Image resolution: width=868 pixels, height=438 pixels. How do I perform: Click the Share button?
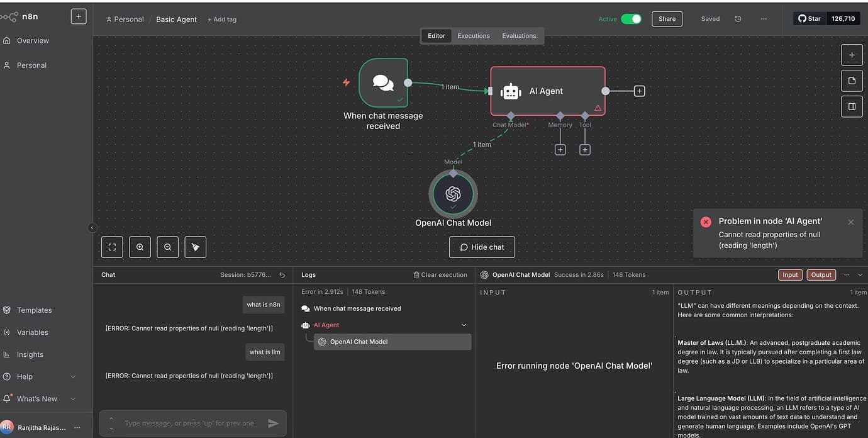667,19
